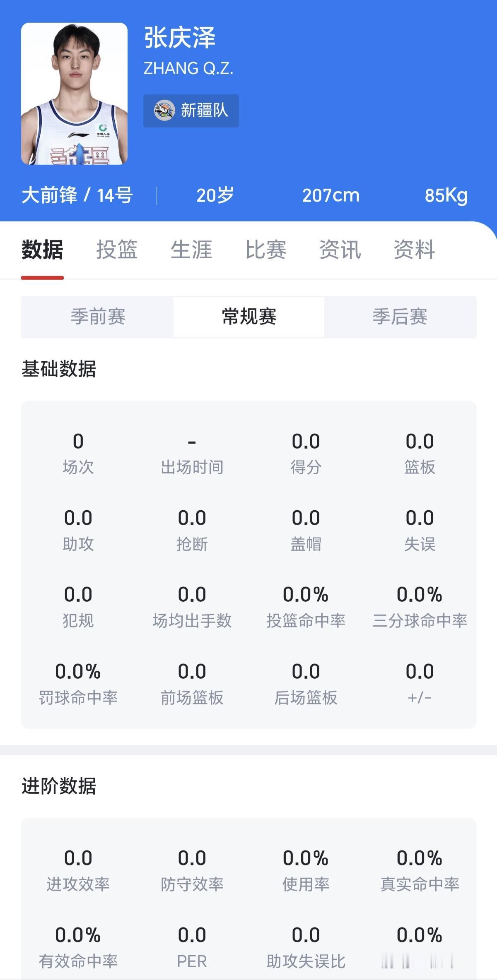The image size is (497, 980).
Task: Select the 数据 tab
Action: [42, 250]
